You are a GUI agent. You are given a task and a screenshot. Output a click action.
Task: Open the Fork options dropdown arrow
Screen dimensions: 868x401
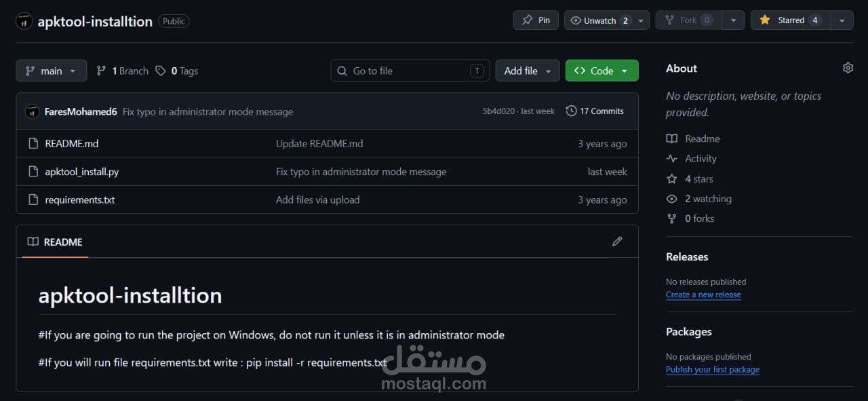pos(733,20)
